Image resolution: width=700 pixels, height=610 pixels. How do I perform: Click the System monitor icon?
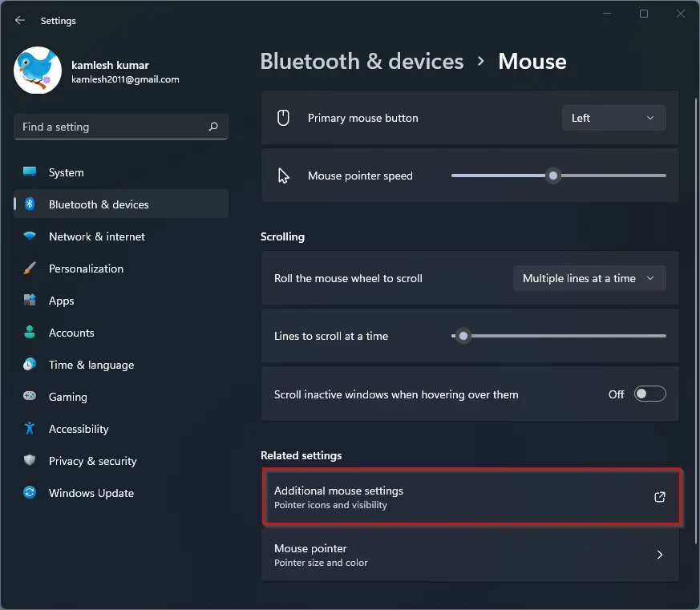coord(30,172)
